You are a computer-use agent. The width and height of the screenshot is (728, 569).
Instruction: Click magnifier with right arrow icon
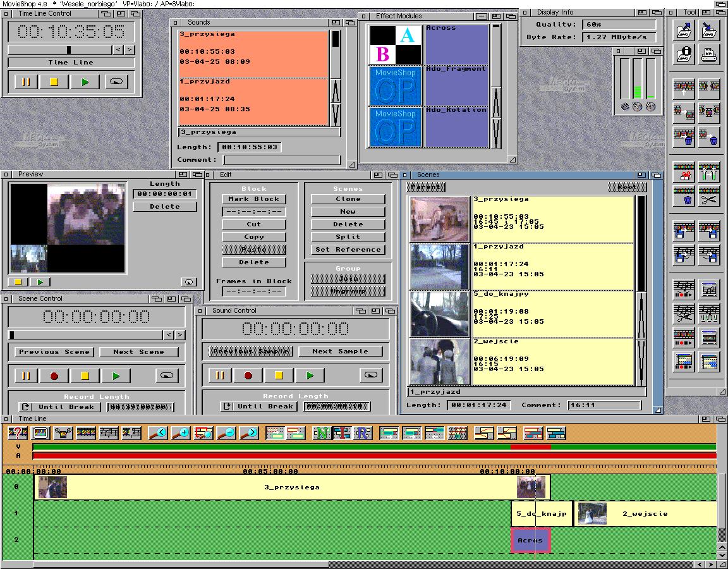click(250, 433)
